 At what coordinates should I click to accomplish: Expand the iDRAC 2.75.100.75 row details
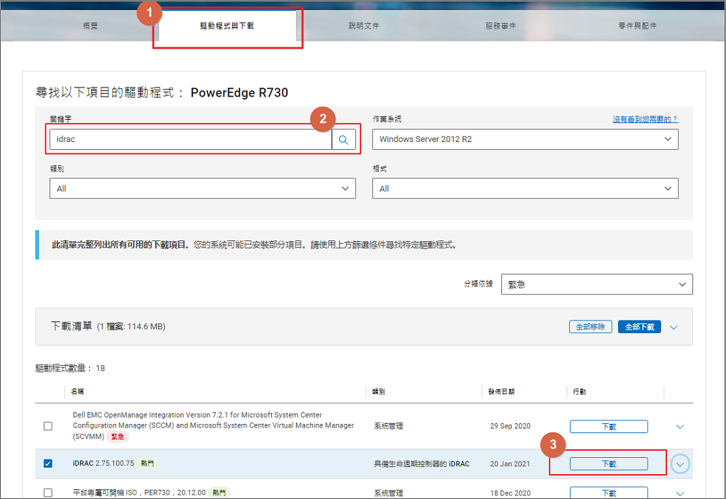coord(680,464)
